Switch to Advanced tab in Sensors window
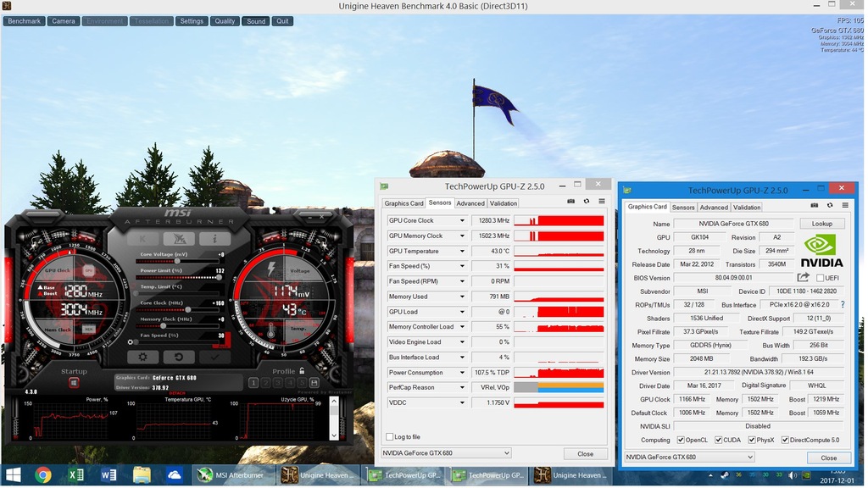This screenshot has width=868, height=488. pos(470,203)
